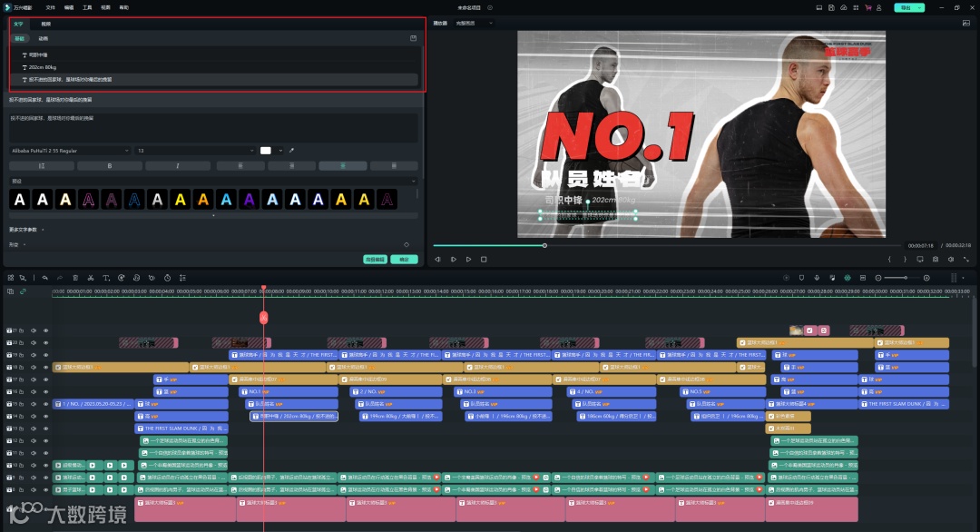Click the timeline zoom out minus icon
The width and height of the screenshot is (980, 532).
tap(878, 278)
